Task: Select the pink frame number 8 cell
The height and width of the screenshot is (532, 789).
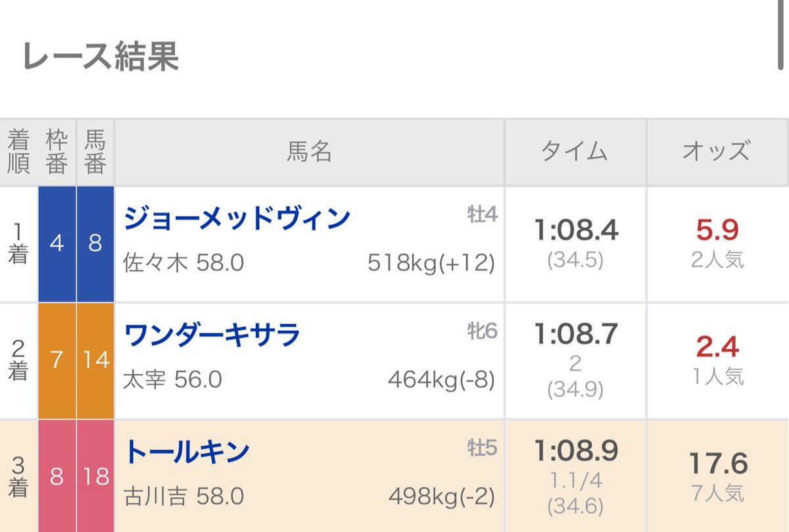Action: [x=57, y=476]
